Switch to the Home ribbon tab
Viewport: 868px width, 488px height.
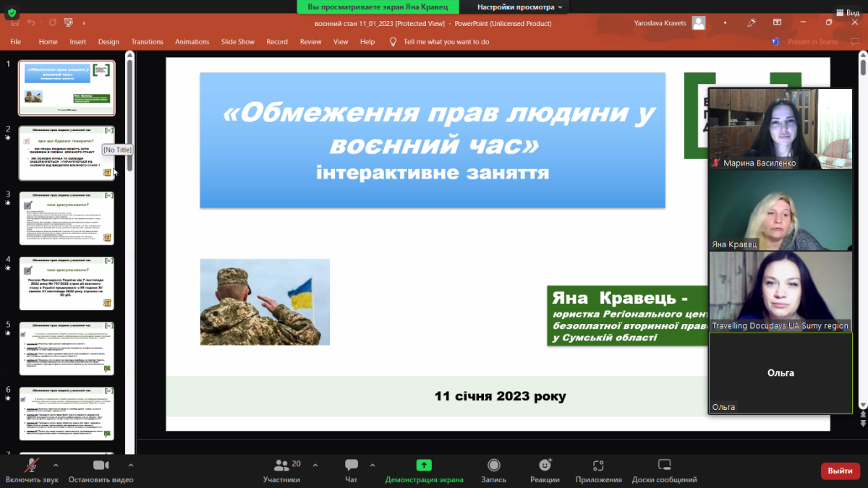pos(48,42)
